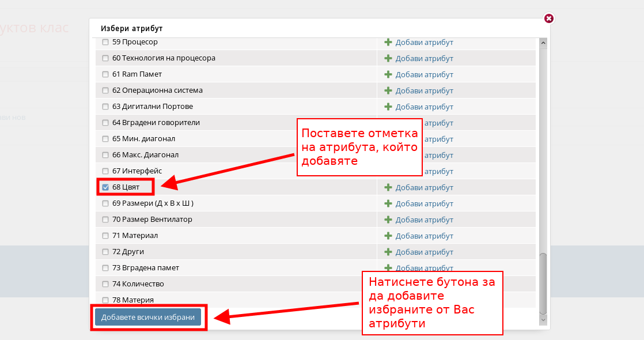Click the green plus icon beside Ram Памет
644x340 pixels.
[x=388, y=74]
